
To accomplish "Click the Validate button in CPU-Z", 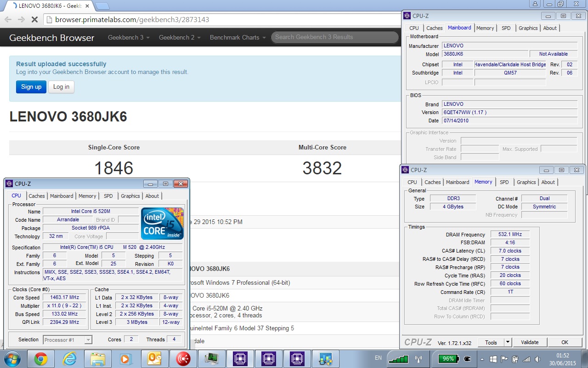I will coord(530,342).
